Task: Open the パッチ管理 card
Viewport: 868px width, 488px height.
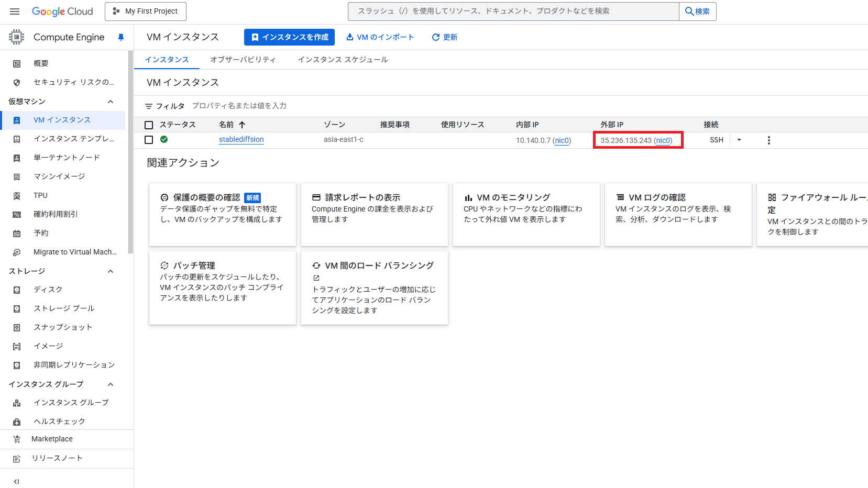Action: click(223, 288)
